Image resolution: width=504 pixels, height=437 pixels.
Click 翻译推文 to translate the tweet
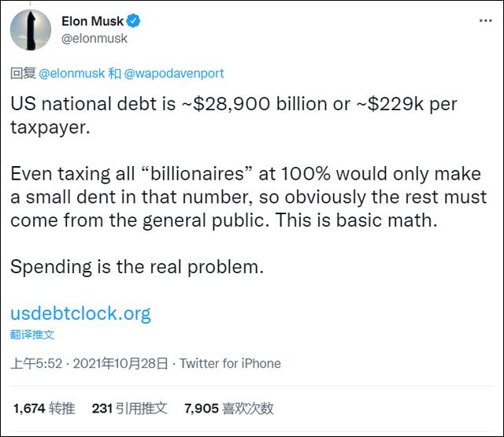[x=32, y=335]
